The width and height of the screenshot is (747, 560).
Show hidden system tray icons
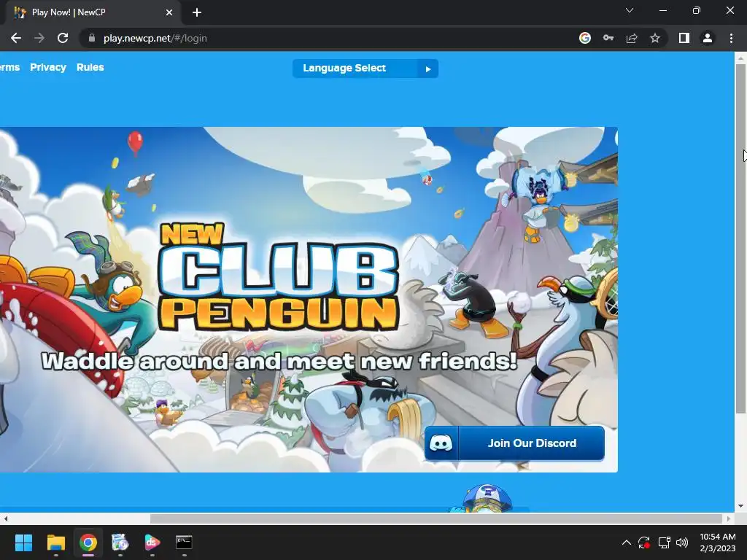coord(627,542)
